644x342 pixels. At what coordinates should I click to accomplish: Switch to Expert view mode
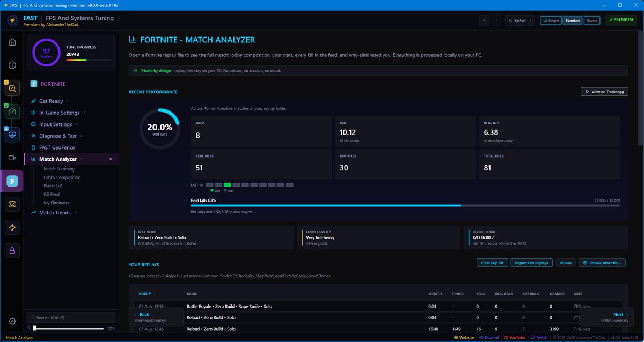(592, 20)
